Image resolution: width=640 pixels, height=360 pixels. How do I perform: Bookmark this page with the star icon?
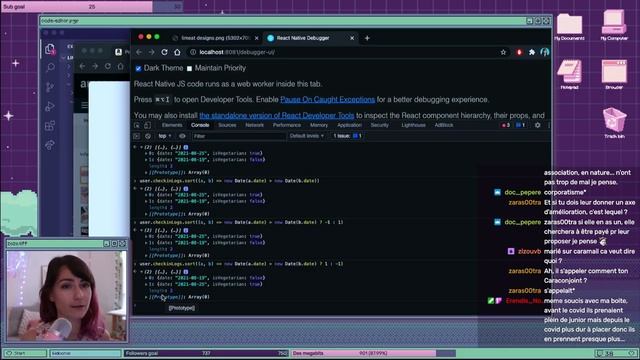503,52
